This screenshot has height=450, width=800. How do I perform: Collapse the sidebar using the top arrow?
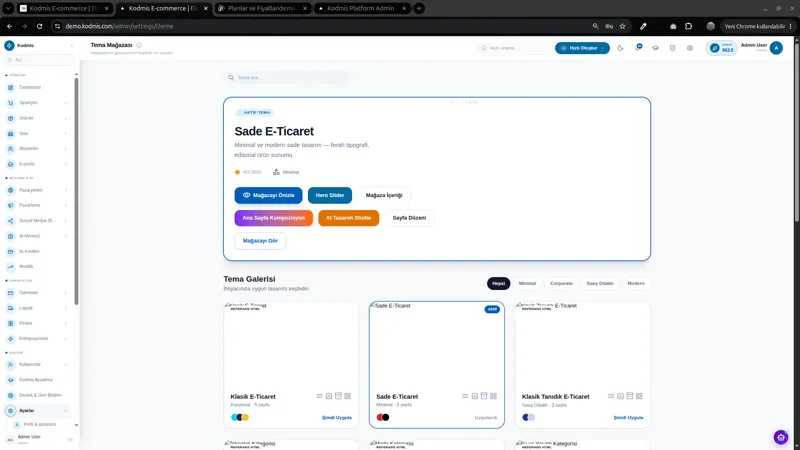[71, 45]
